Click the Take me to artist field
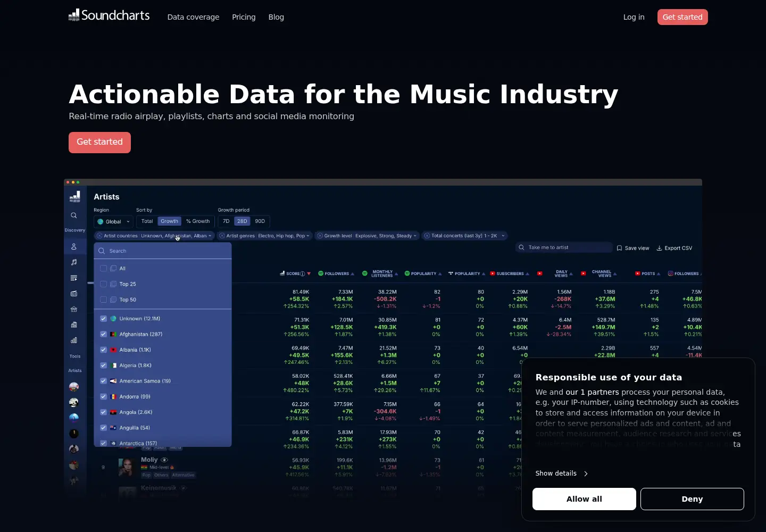766x532 pixels. 564,247
